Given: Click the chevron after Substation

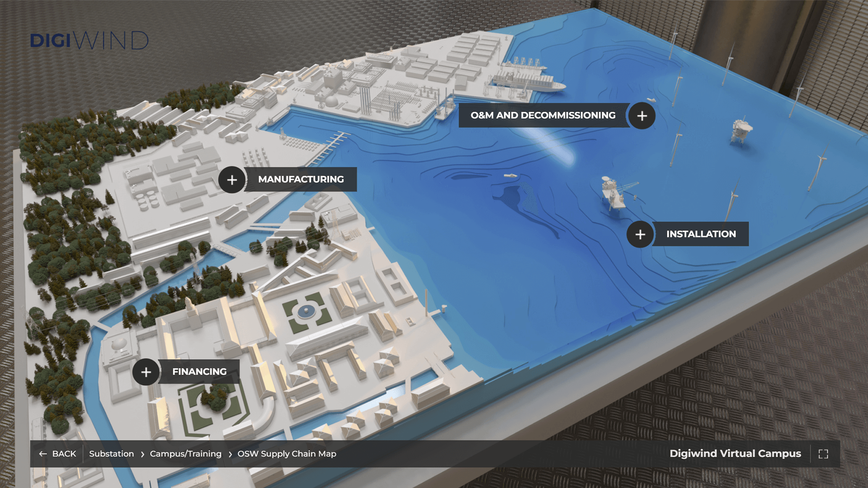Looking at the screenshot, I should [142, 454].
